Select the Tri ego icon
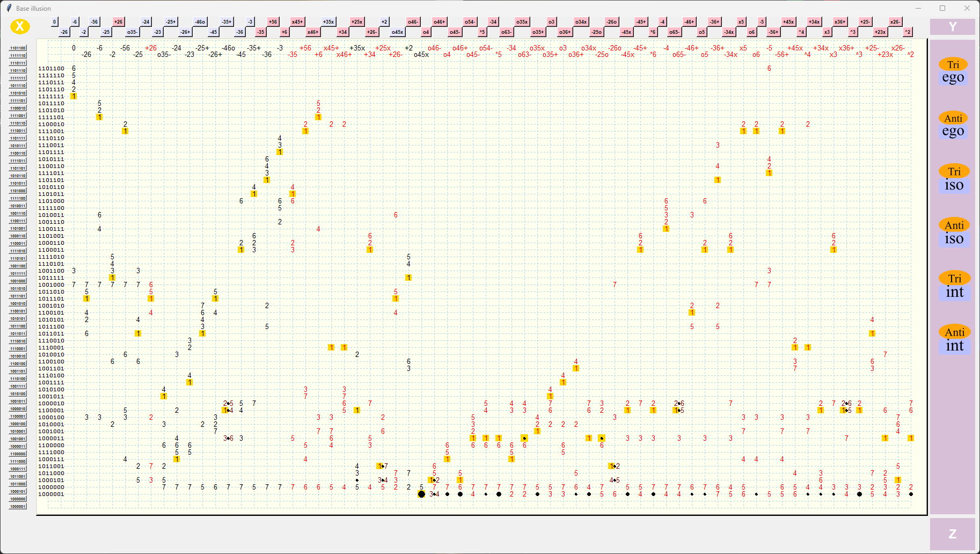This screenshot has width=980, height=554. [953, 70]
